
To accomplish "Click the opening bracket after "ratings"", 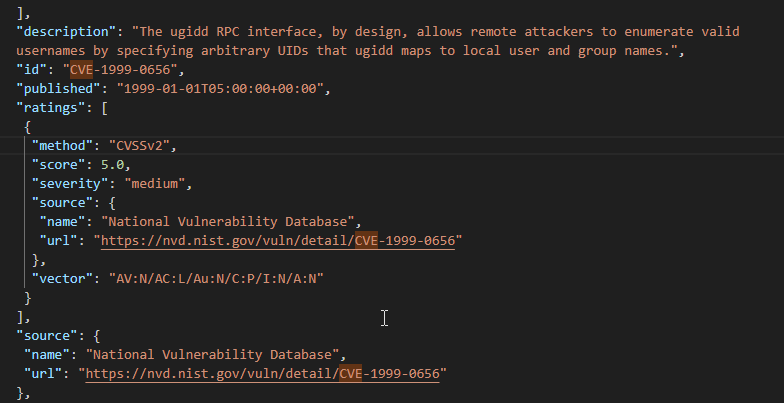I will click(x=104, y=107).
